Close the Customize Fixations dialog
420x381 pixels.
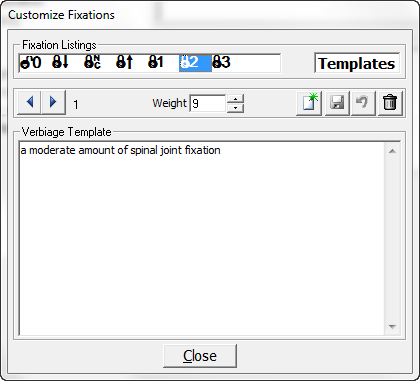coord(200,356)
